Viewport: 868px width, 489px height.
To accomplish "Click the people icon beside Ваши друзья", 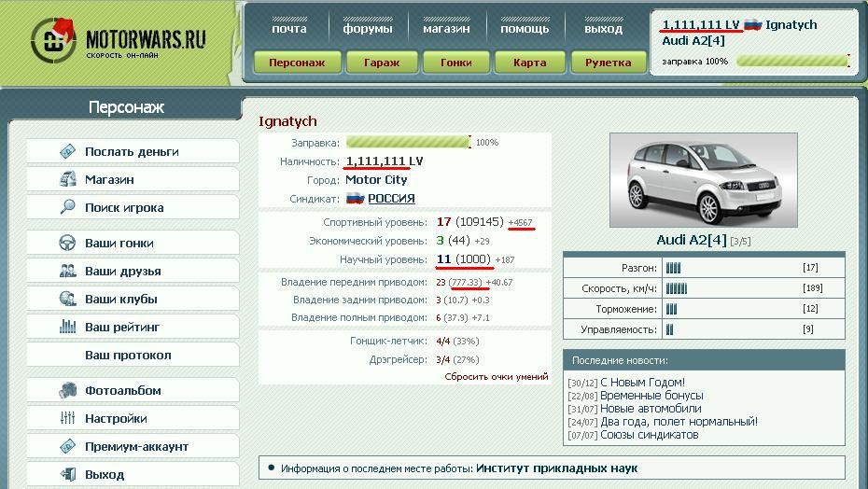I will [x=67, y=271].
